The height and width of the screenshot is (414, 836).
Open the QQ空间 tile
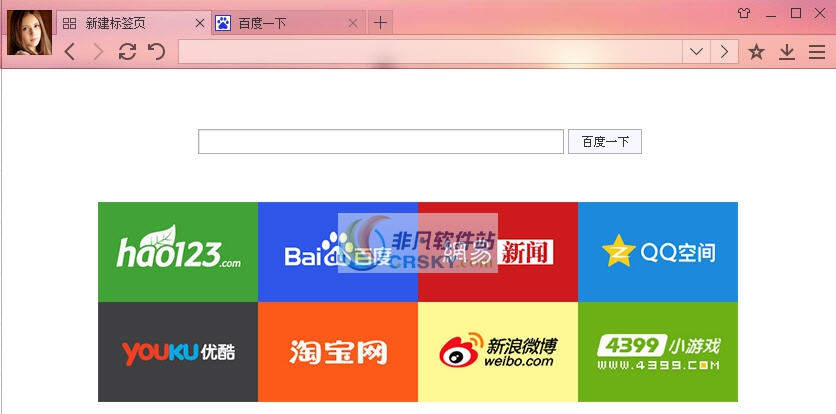[x=658, y=252]
